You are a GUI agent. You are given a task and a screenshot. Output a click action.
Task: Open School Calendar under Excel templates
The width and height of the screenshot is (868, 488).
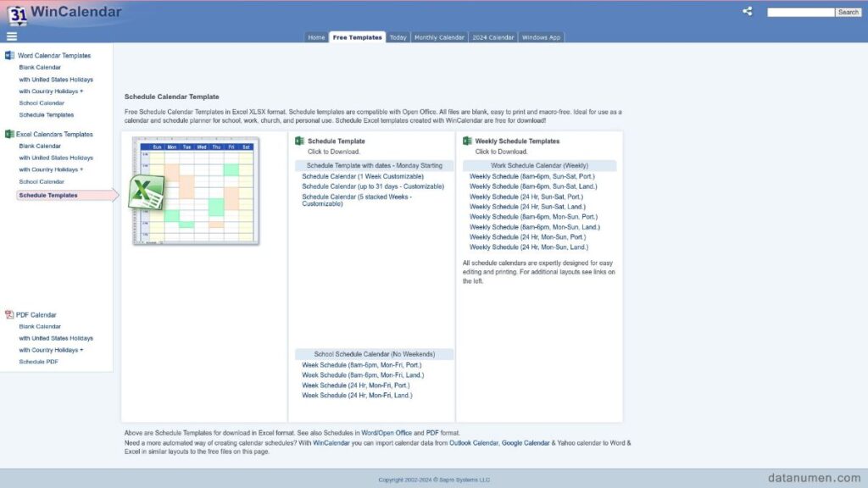point(42,181)
